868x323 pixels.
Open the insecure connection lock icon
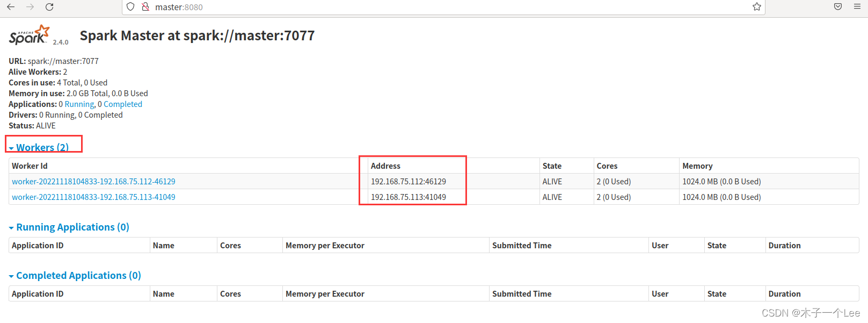point(145,7)
